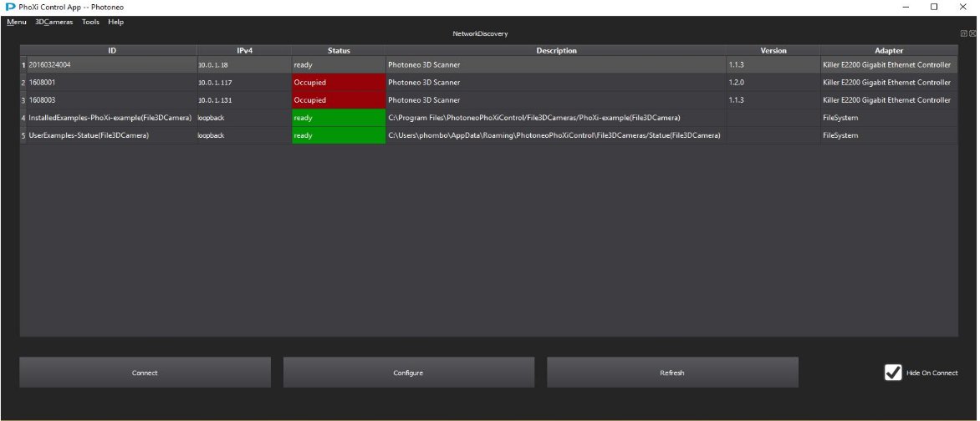The image size is (980, 421).
Task: Select InstalledExamples-PhoXi-example(File3DCamera) entry
Action: [112, 118]
